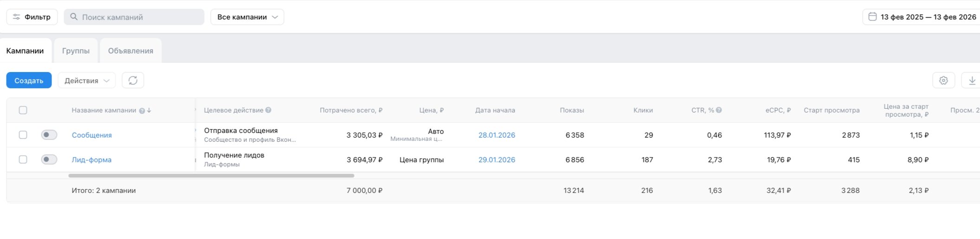The height and width of the screenshot is (239, 980).
Task: Click the help icon next to CTR, %
Action: [719, 110]
